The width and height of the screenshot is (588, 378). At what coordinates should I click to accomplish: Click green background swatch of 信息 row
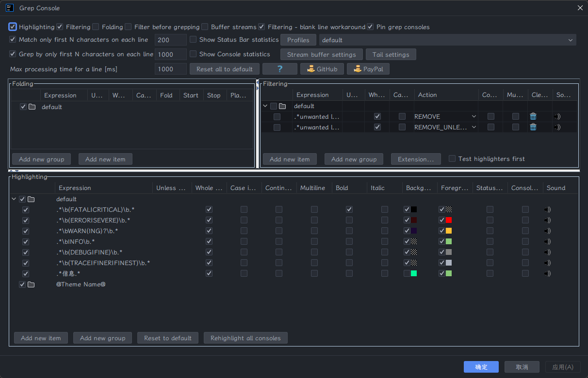pyautogui.click(x=414, y=273)
